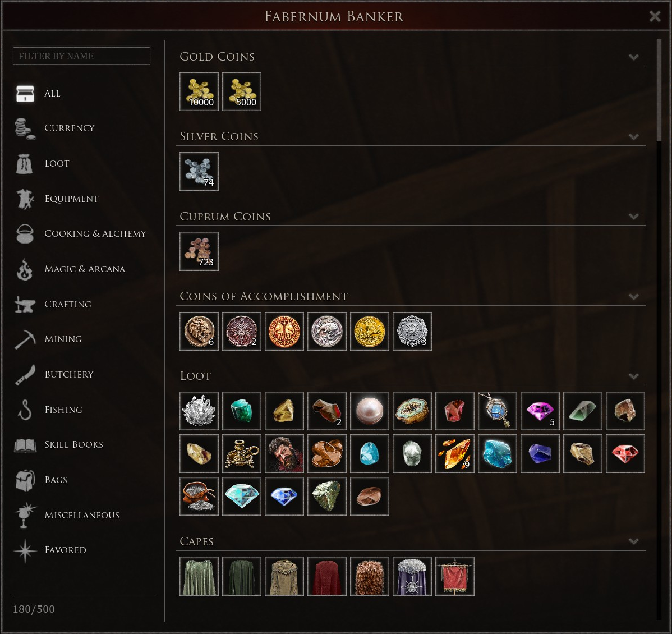Select the 10000 gold coins stack
672x634 pixels.
click(199, 92)
